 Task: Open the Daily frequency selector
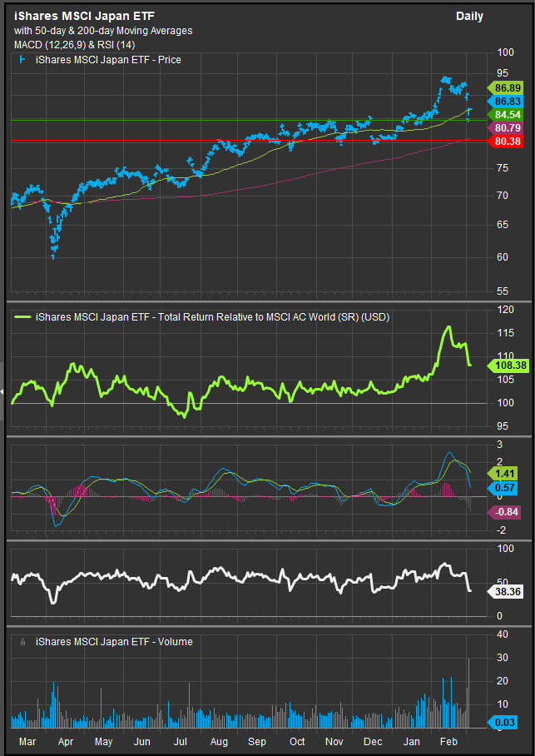pyautogui.click(x=469, y=17)
